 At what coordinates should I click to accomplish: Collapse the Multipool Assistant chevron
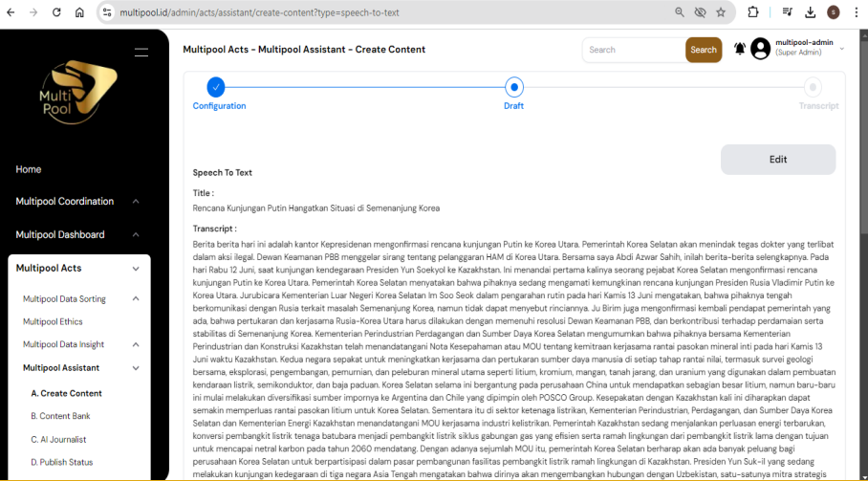[x=136, y=368]
